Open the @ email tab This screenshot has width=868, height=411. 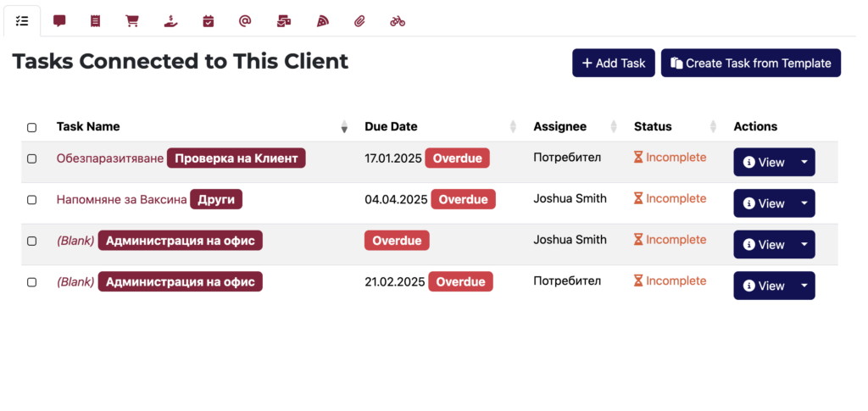tap(245, 21)
